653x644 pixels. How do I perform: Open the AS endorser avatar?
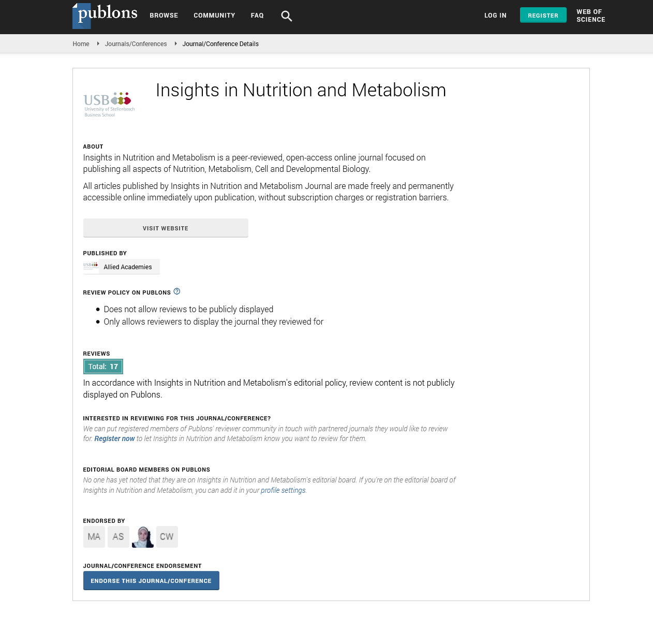118,537
